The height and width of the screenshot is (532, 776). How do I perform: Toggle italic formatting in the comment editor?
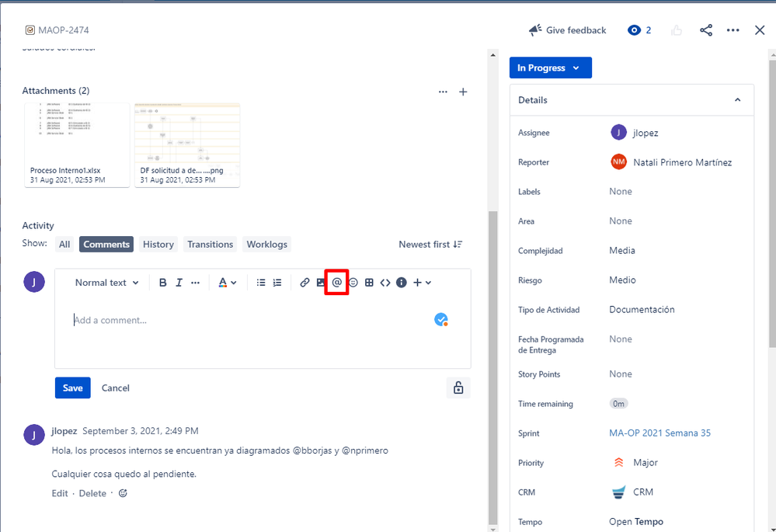(179, 282)
